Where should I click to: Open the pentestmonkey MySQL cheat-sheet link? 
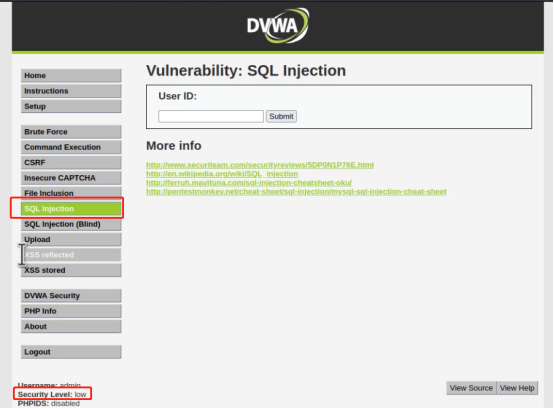[296, 191]
